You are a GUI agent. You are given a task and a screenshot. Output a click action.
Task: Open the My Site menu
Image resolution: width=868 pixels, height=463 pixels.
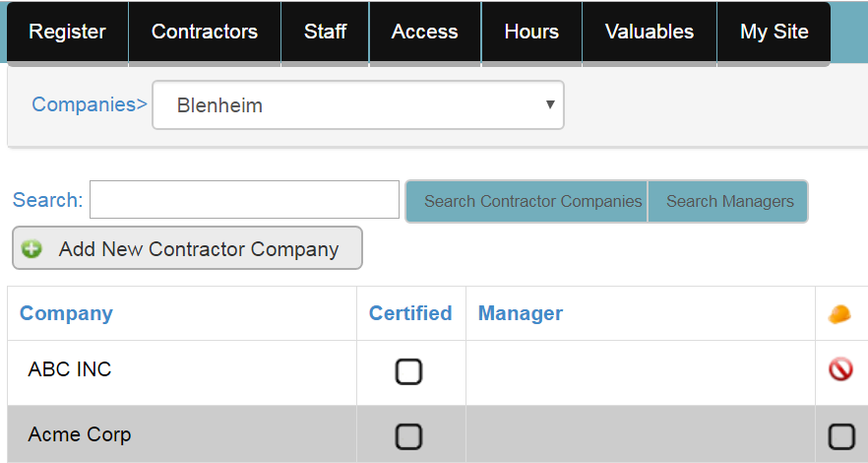(x=775, y=32)
